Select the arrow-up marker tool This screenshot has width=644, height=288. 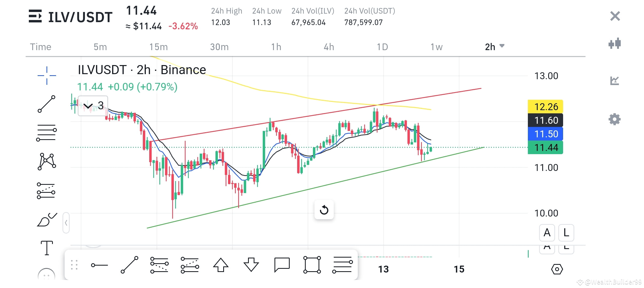click(221, 265)
